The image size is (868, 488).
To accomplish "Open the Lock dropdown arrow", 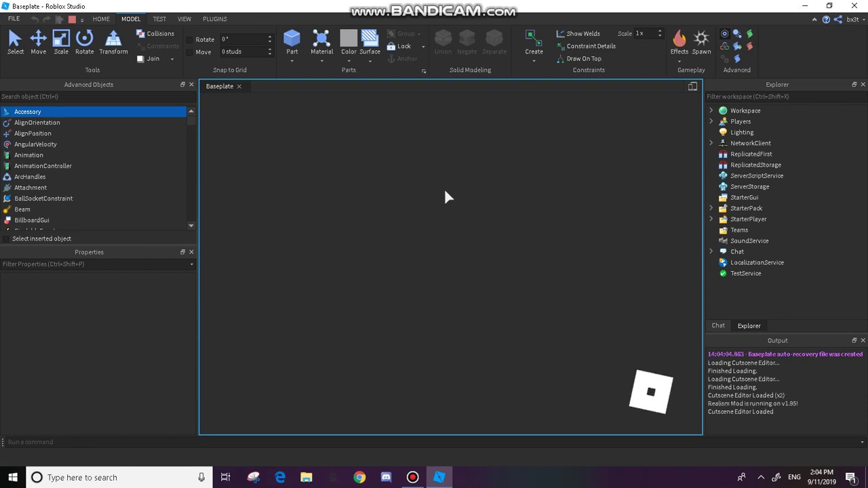I will coord(423,47).
